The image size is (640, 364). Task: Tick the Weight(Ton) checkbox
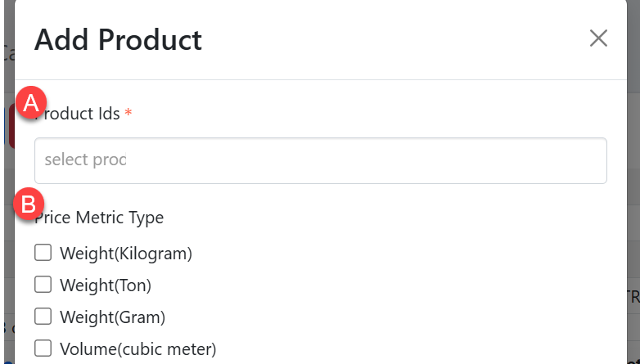(43, 285)
